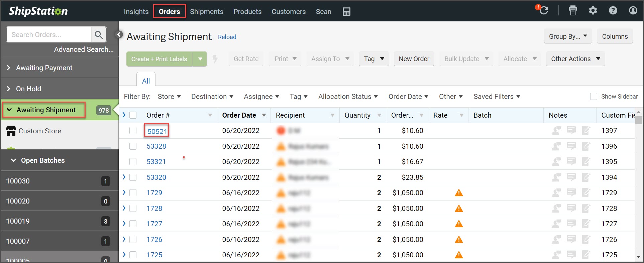Open the settings gear icon
The image size is (644, 263).
point(593,11)
